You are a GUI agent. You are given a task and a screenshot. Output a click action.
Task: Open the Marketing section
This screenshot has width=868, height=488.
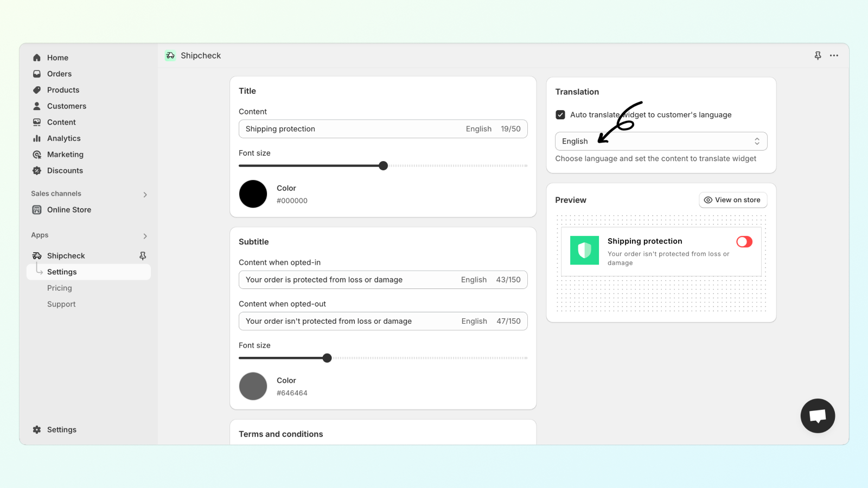[65, 155]
